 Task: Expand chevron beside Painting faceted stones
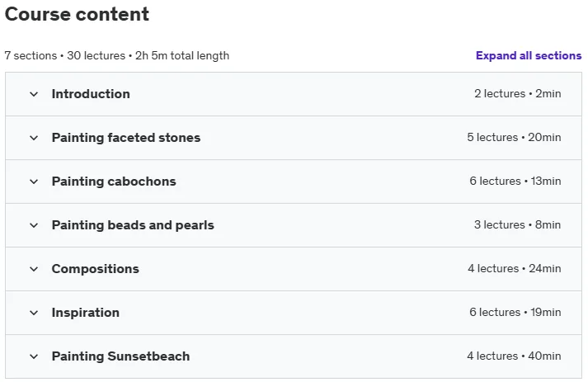[34, 138]
